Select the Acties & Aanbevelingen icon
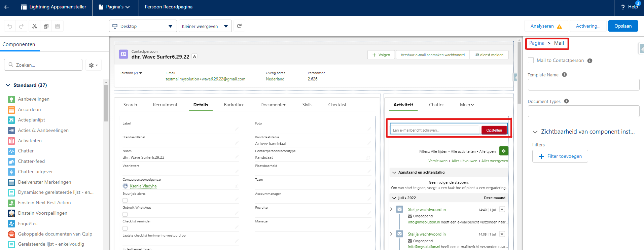644x250 pixels. [11, 131]
